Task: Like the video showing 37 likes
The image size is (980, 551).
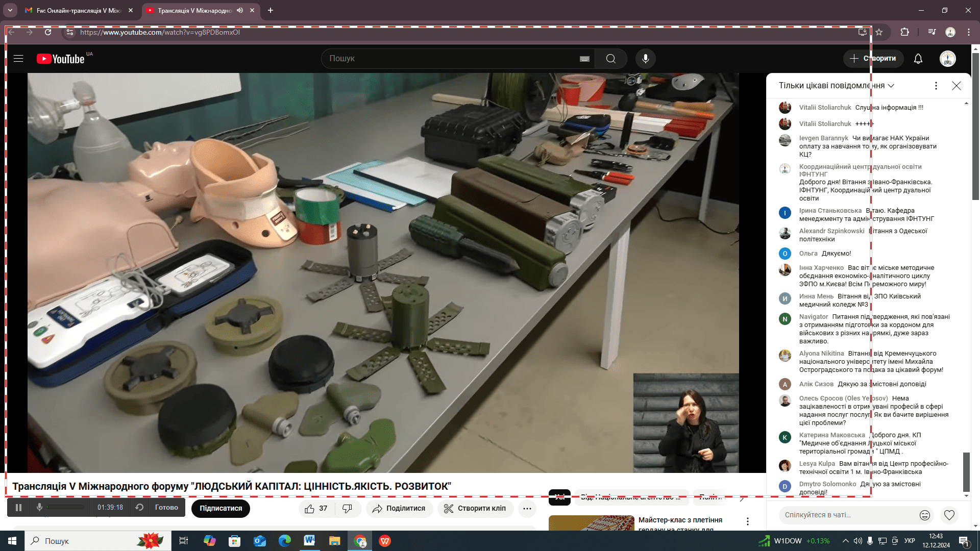Action: point(316,509)
